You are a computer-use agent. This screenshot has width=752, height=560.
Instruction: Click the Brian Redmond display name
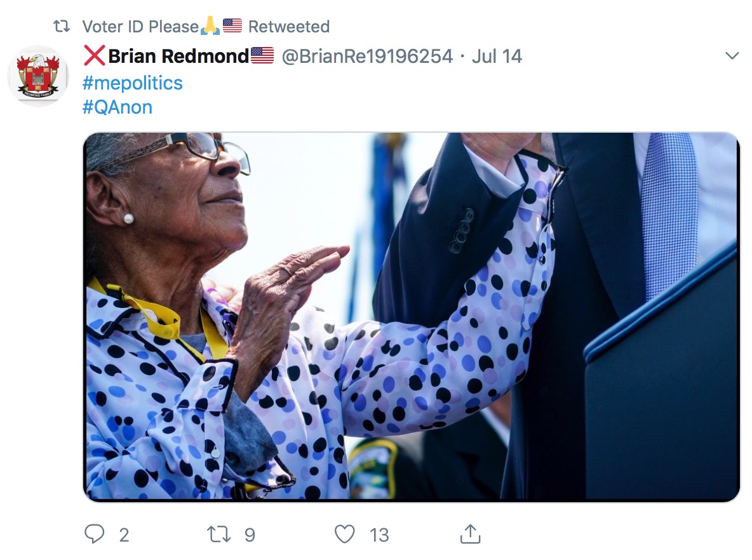tap(178, 57)
